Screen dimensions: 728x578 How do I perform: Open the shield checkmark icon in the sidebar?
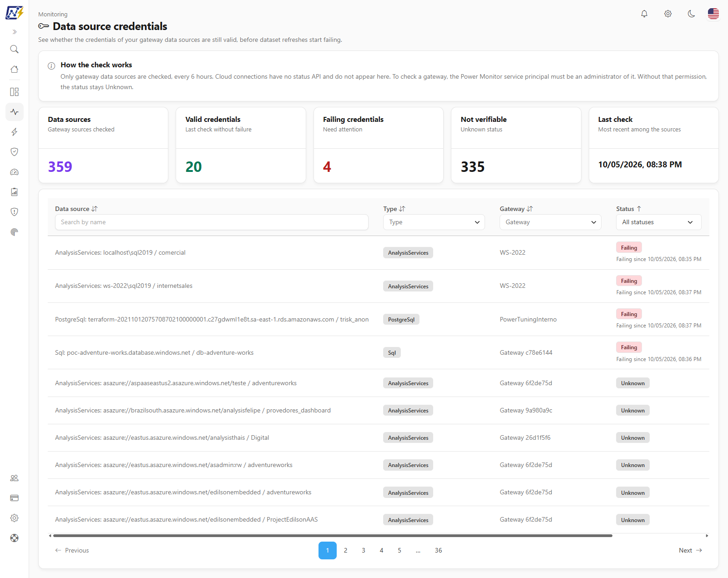15,152
